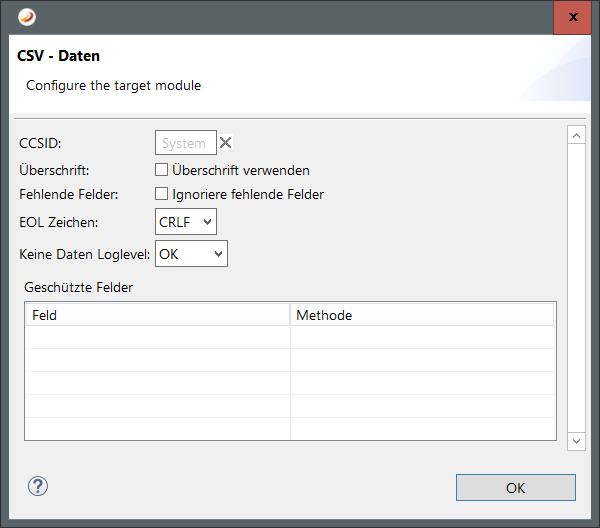Viewport: 600px width, 528px height.
Task: Click the vertical scrollbar track
Action: tap(575, 290)
